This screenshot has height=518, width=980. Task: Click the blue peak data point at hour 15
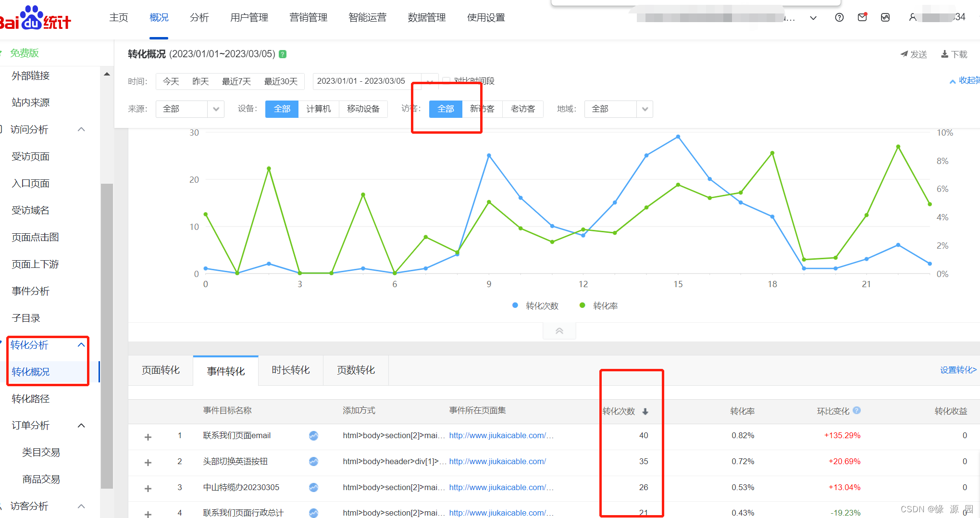pyautogui.click(x=678, y=137)
